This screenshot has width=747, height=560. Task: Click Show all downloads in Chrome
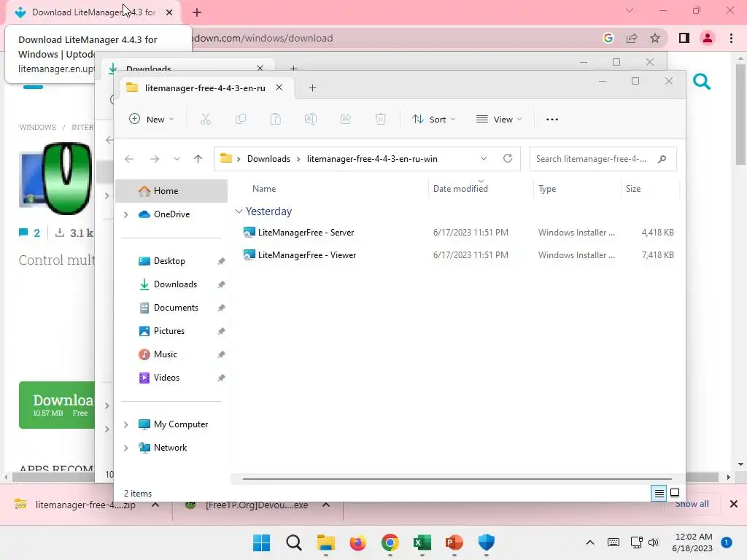point(692,504)
